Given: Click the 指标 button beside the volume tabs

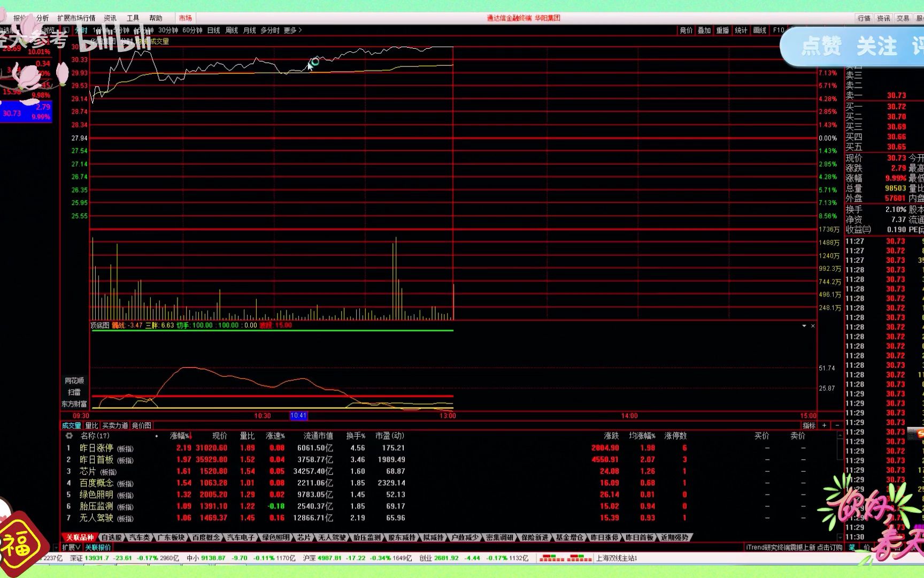Looking at the screenshot, I should (x=809, y=425).
